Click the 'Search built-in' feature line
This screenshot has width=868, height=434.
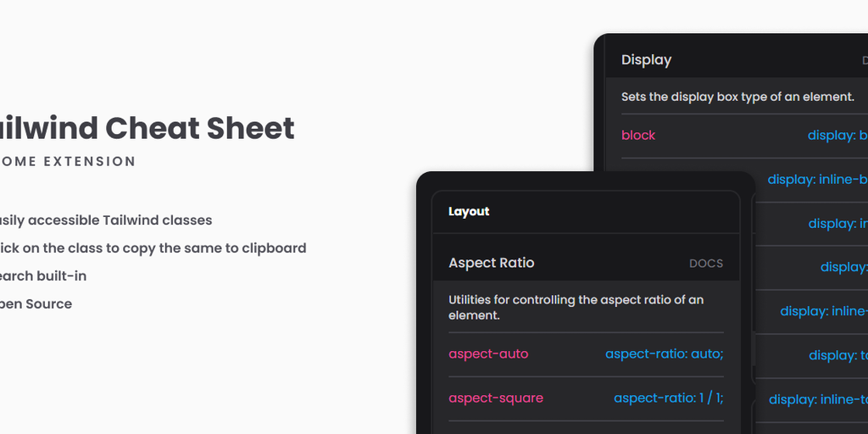tap(42, 276)
